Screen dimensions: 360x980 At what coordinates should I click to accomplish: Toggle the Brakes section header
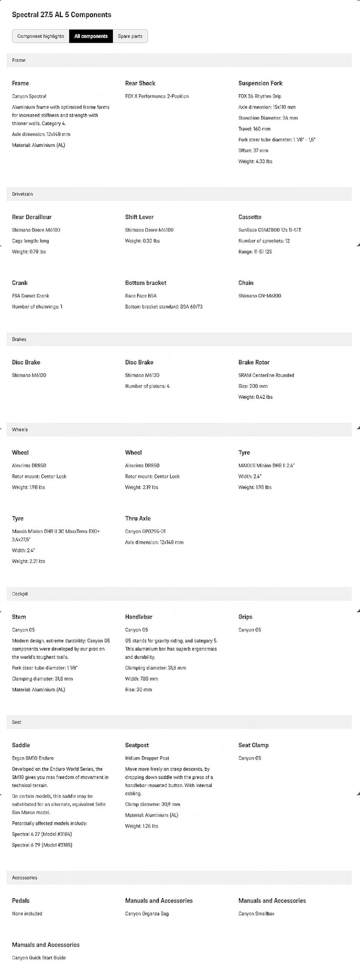tap(179, 340)
